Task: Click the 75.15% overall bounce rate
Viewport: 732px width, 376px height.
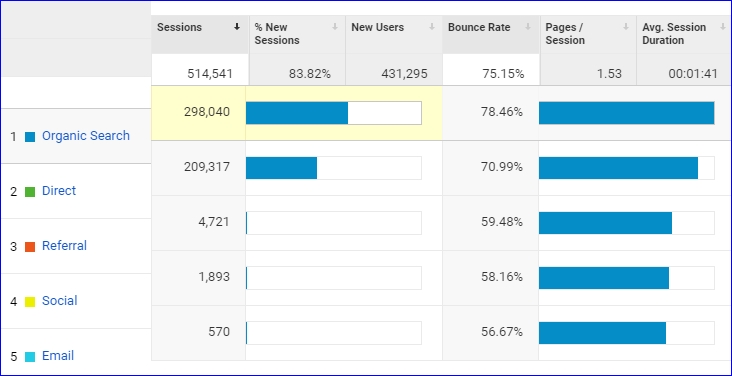Action: point(503,74)
